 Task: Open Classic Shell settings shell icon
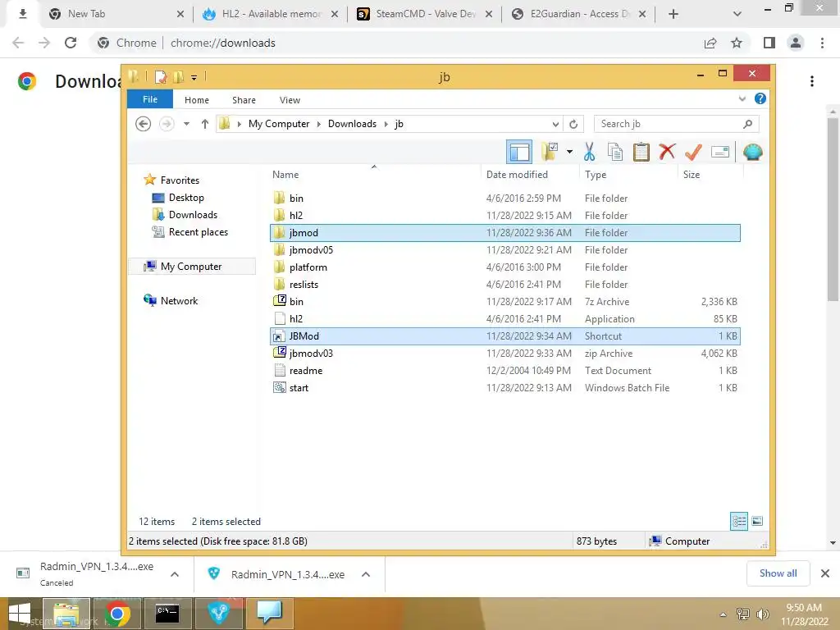[753, 152]
